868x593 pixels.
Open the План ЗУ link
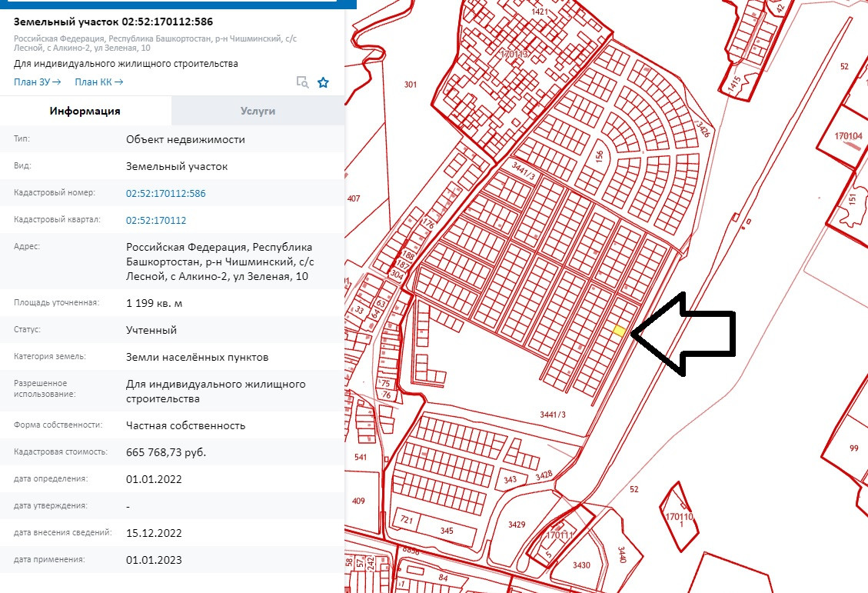coord(38,82)
